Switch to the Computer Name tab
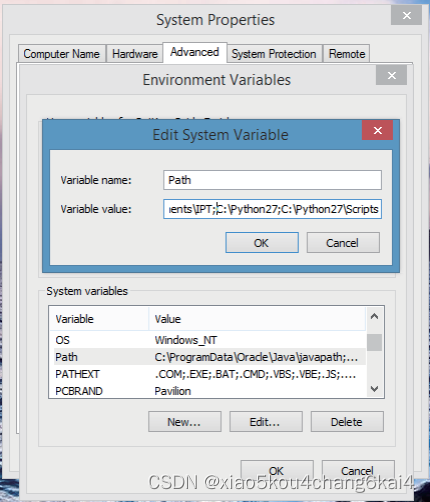The image size is (430, 502). coord(62,54)
